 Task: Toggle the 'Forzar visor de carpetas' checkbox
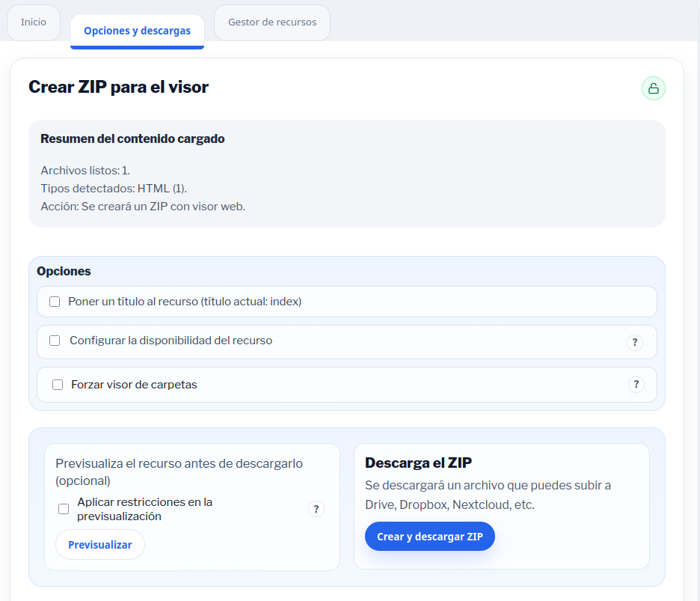(58, 385)
